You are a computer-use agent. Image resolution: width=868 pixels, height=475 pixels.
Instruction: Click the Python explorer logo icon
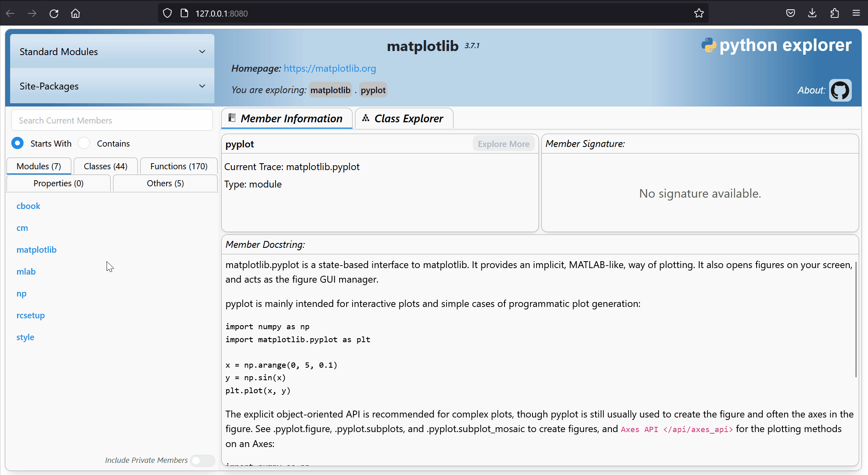(x=708, y=45)
